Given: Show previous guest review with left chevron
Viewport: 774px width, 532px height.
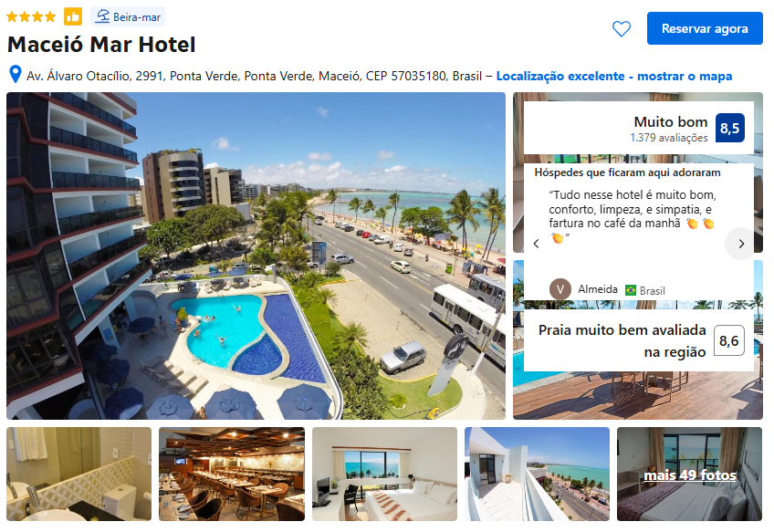Looking at the screenshot, I should point(536,244).
